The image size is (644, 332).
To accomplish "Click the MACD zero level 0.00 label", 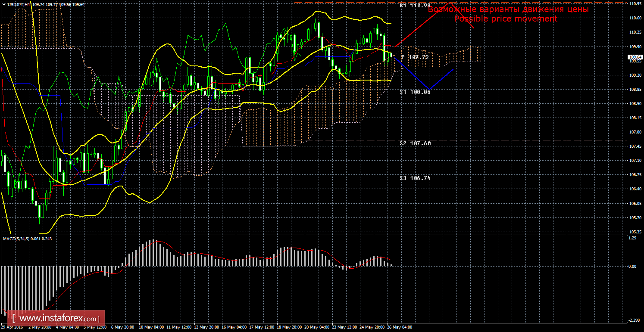I will [633, 266].
